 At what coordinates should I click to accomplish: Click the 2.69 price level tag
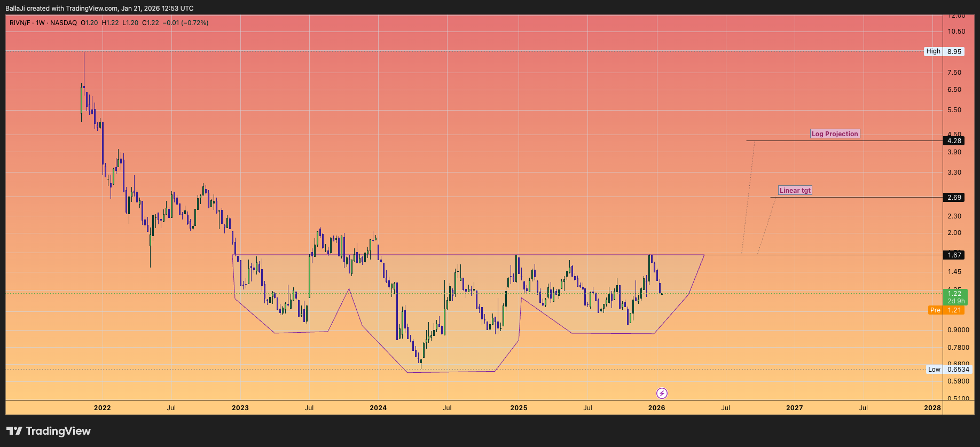(954, 198)
